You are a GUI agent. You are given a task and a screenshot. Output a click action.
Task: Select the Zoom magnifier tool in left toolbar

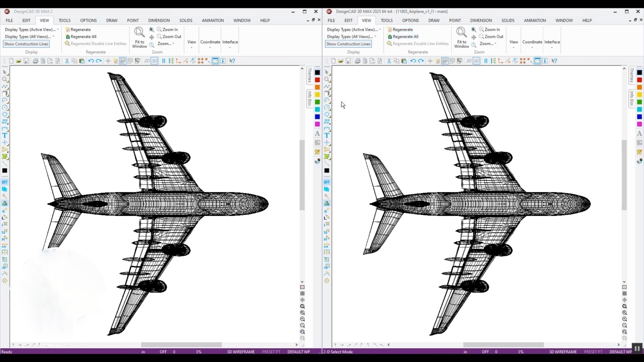(x=5, y=79)
